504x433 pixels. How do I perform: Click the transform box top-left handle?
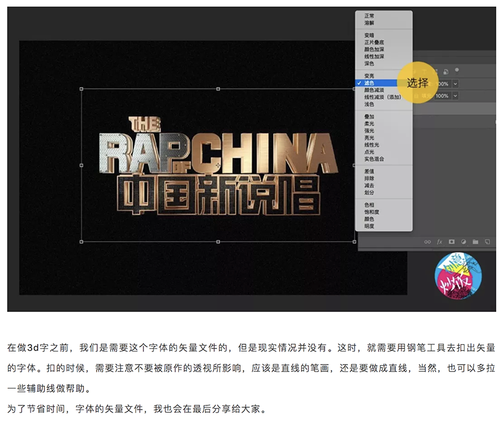[x=82, y=89]
